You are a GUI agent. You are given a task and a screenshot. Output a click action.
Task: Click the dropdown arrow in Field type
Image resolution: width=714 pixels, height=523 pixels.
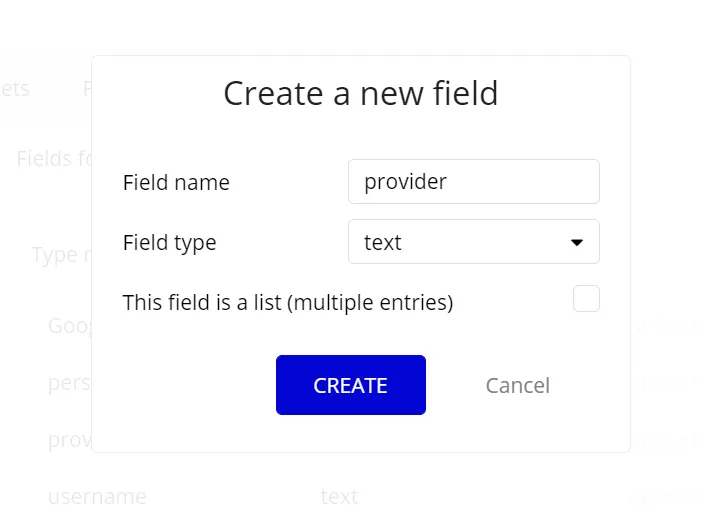pos(576,243)
